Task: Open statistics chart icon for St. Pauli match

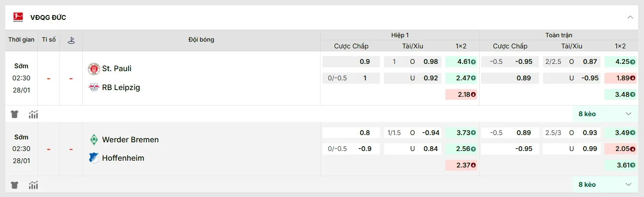Action: [33, 114]
